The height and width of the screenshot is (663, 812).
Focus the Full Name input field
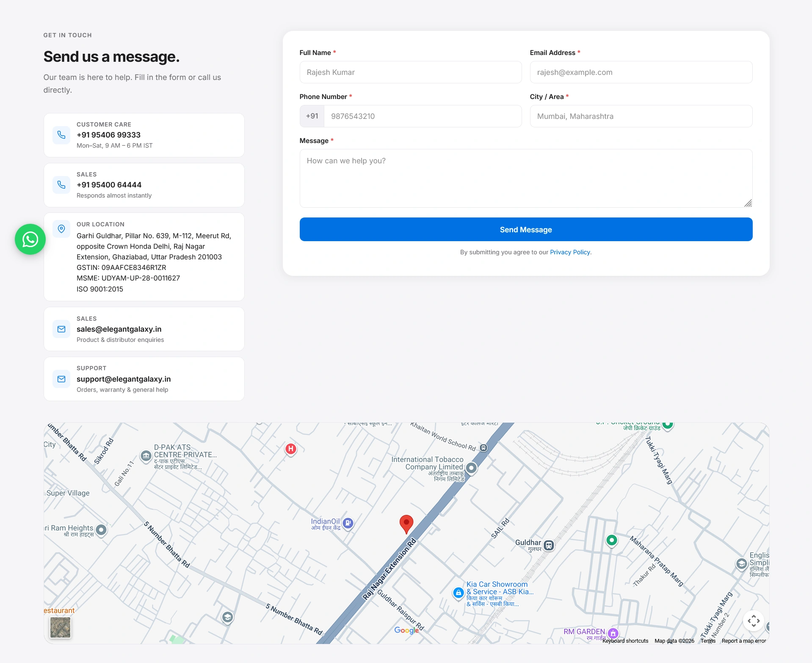tap(411, 72)
